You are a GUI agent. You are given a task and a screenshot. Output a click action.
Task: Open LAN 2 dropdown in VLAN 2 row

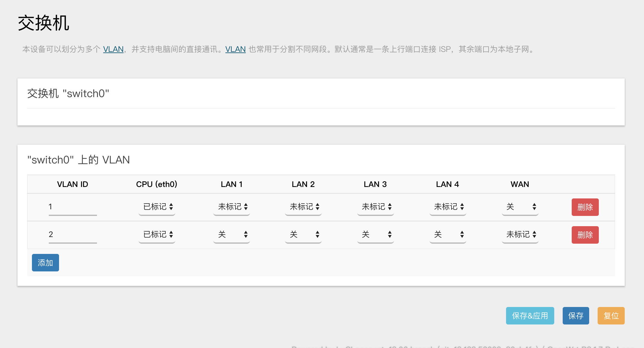pyautogui.click(x=303, y=235)
